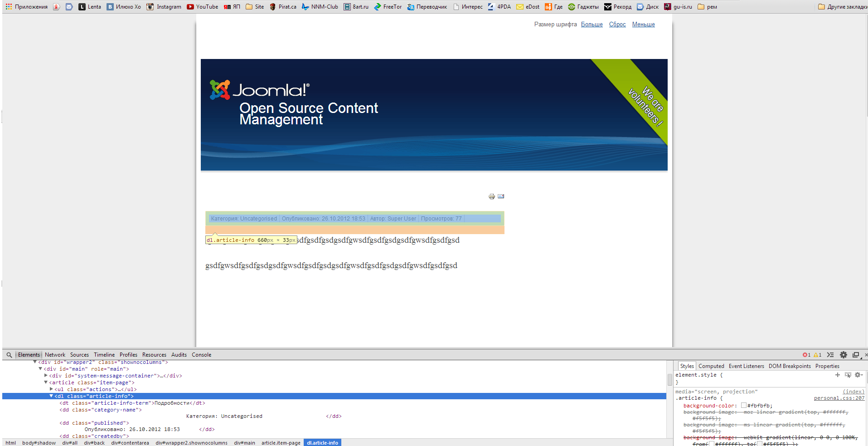868x446 pixels.
Task: Click the Меньше font size link
Action: [x=644, y=25]
